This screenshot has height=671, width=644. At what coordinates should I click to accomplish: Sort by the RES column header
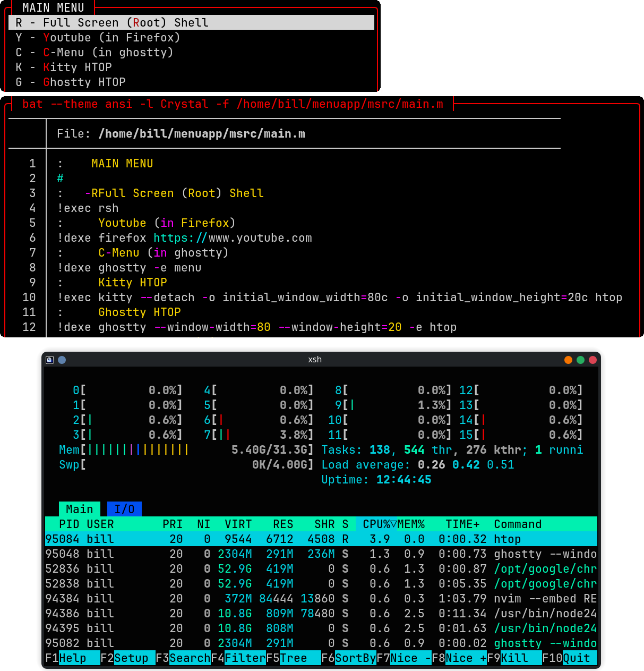283,524
